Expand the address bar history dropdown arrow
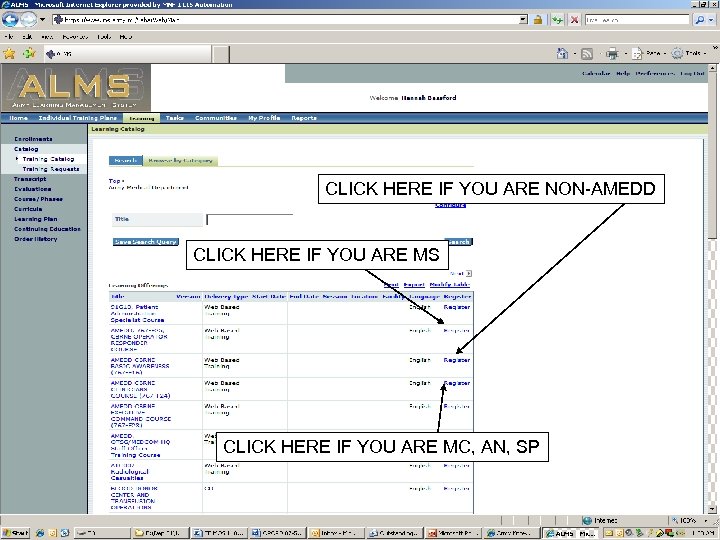 523,20
